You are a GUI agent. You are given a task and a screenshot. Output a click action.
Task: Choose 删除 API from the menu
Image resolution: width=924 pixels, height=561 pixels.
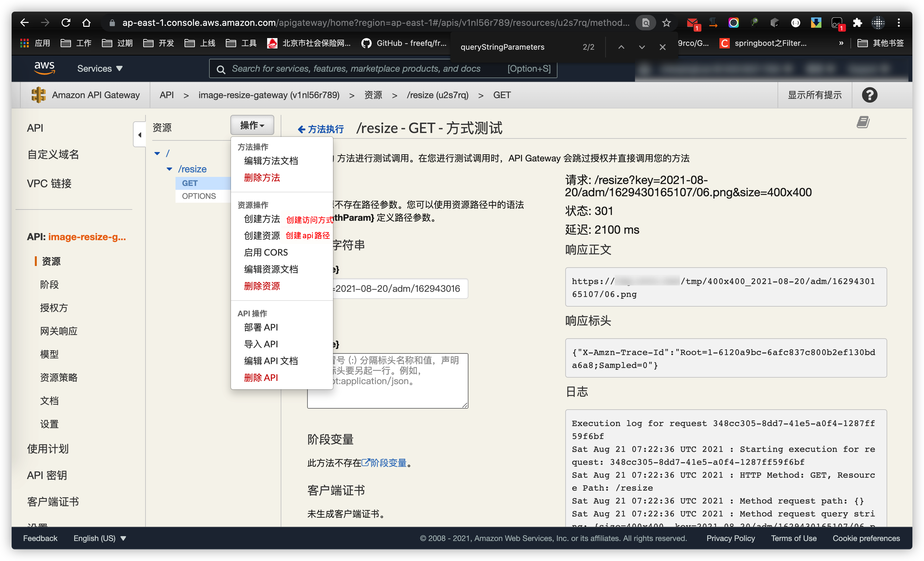(x=261, y=378)
